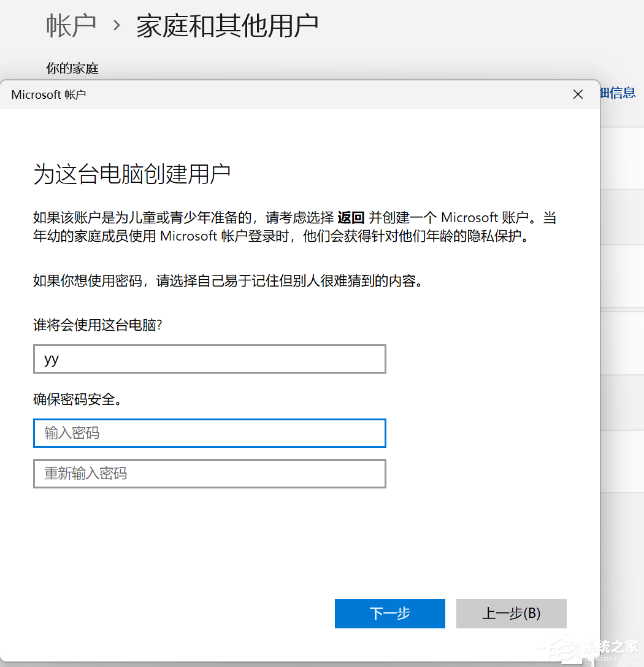This screenshot has width=644, height=667.
Task: Click the 为这台电脑创建用户 heading
Action: pos(132,174)
